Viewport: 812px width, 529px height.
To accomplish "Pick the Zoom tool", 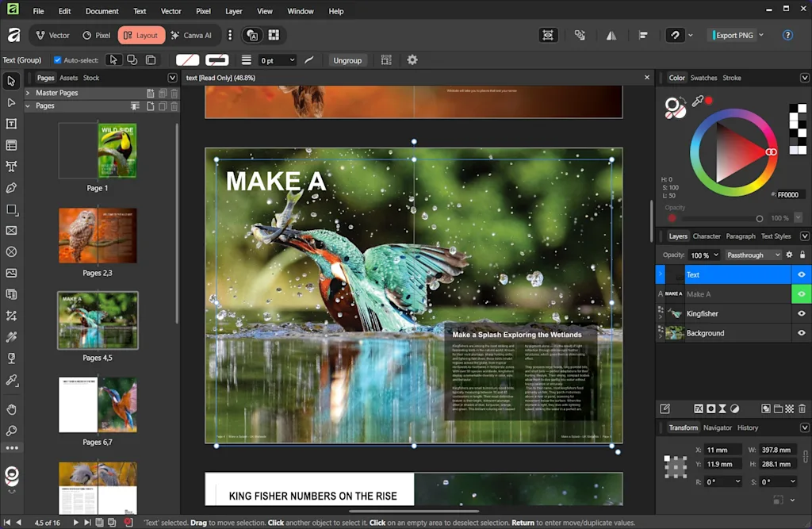I will tap(11, 431).
